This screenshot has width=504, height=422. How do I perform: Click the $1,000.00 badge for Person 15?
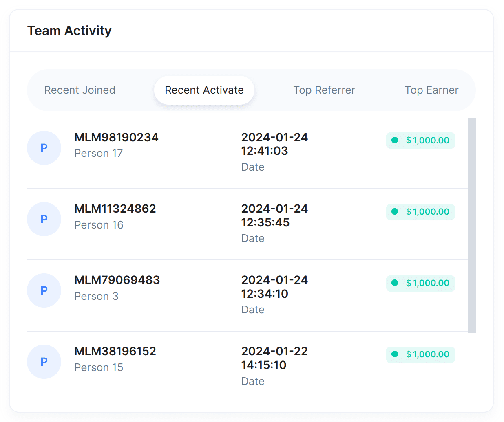click(x=420, y=354)
